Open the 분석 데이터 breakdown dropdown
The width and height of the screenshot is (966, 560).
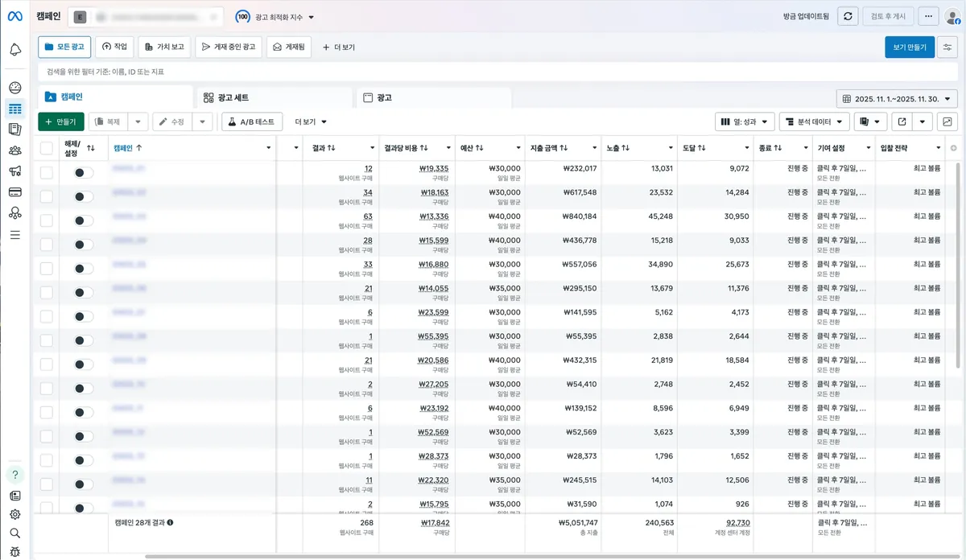815,121
